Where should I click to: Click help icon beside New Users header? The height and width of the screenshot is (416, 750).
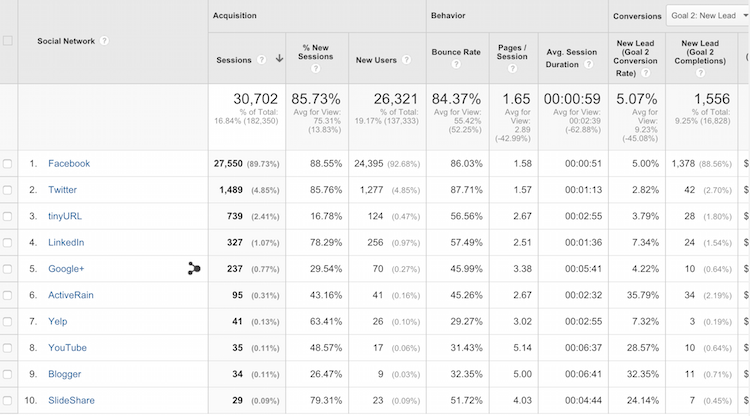(x=407, y=60)
